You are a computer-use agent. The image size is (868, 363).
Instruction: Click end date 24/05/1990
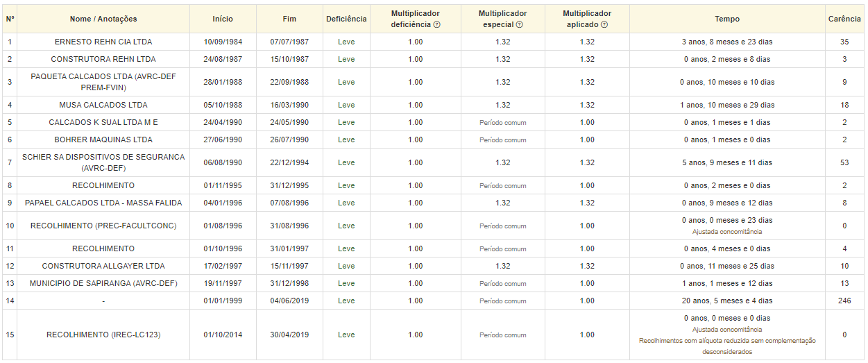[289, 122]
